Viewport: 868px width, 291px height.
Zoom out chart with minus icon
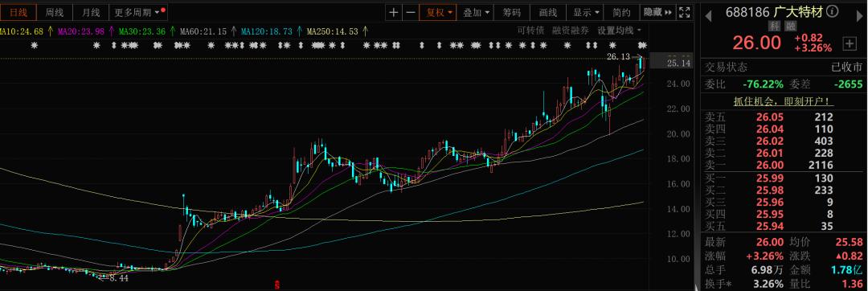click(x=410, y=12)
